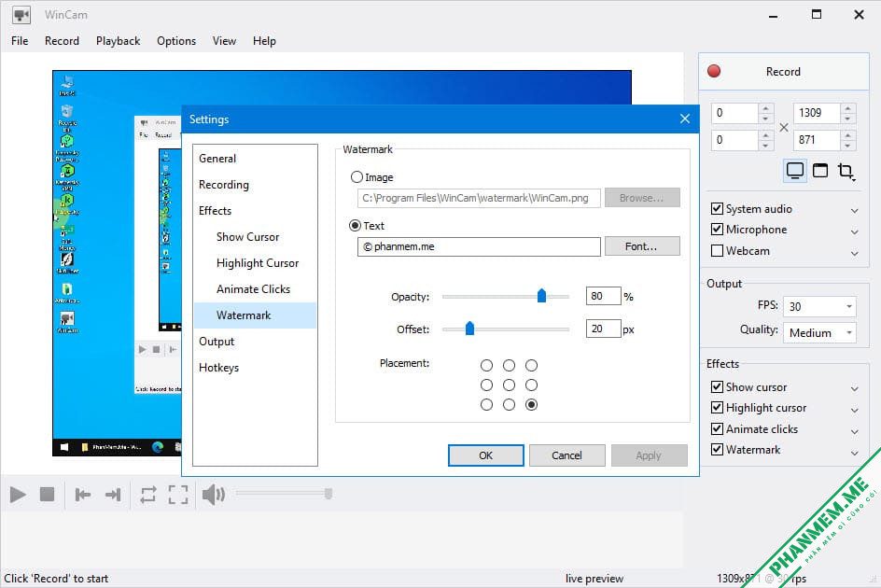Select the Image watermark radio button

pos(357,177)
